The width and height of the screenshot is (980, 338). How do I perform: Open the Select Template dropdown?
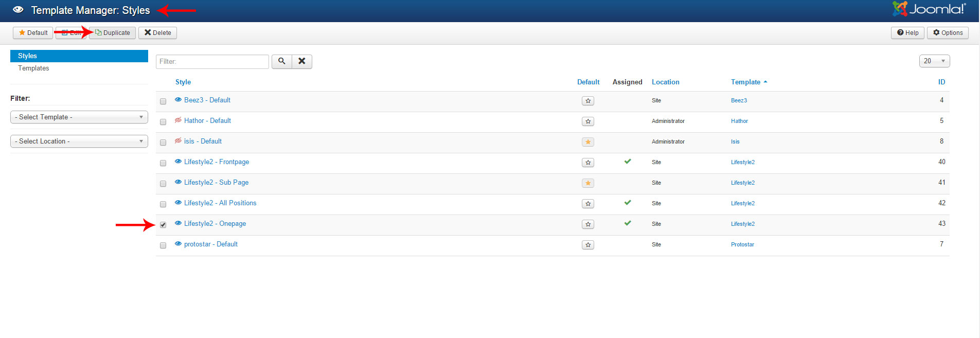(x=79, y=117)
